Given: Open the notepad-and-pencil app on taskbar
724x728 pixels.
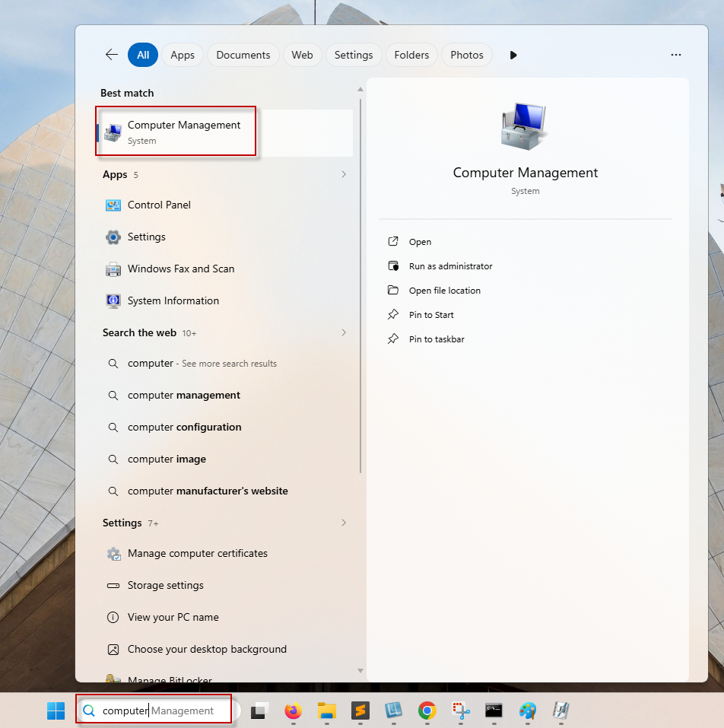Looking at the screenshot, I should pyautogui.click(x=561, y=711).
